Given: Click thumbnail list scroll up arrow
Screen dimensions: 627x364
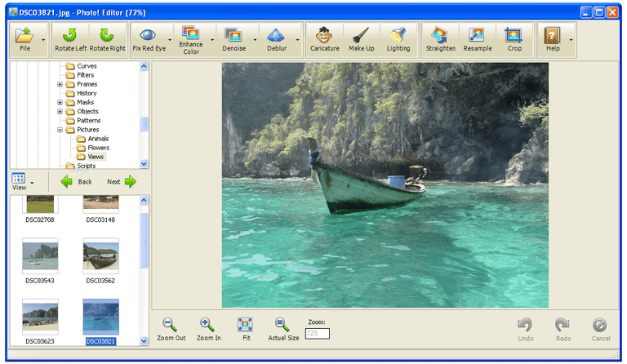Looking at the screenshot, I should coord(144,201).
